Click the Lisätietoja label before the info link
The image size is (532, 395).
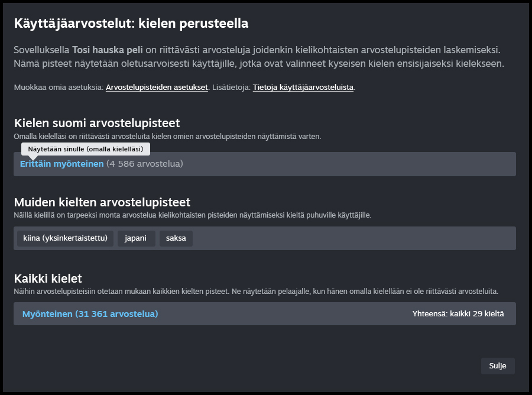[x=231, y=88]
